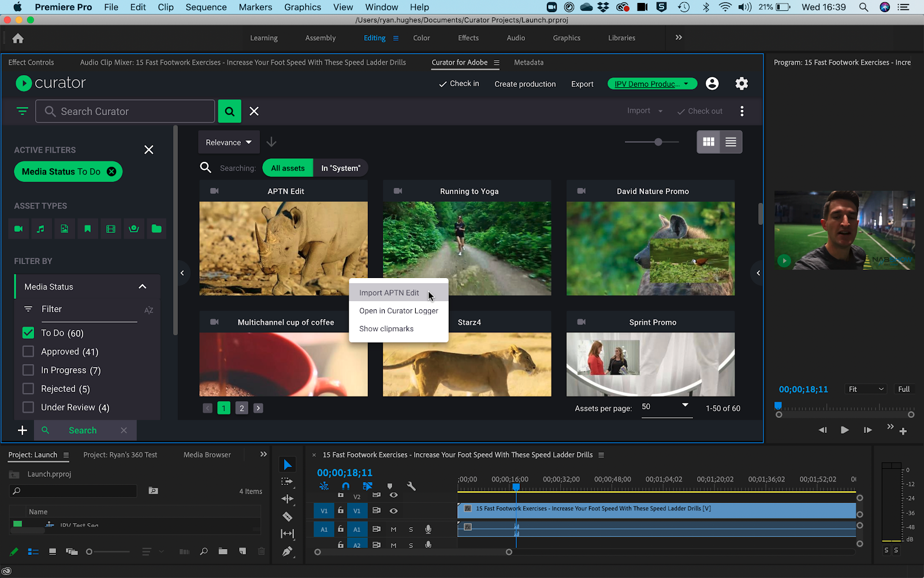Filter by video asset type icon
Image resolution: width=924 pixels, height=578 pixels.
point(18,229)
